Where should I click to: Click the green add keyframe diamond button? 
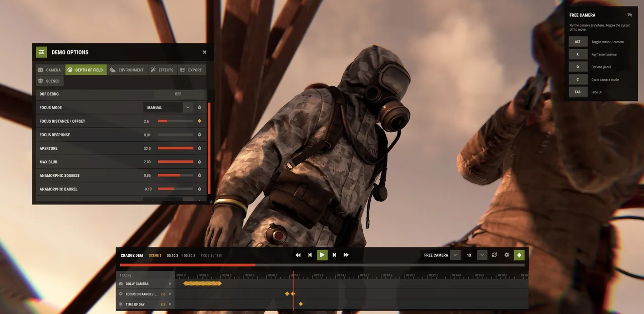519,255
